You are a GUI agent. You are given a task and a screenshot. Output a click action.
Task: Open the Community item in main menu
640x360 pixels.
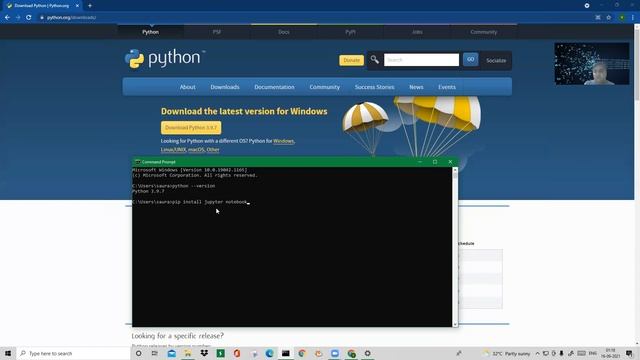click(324, 87)
